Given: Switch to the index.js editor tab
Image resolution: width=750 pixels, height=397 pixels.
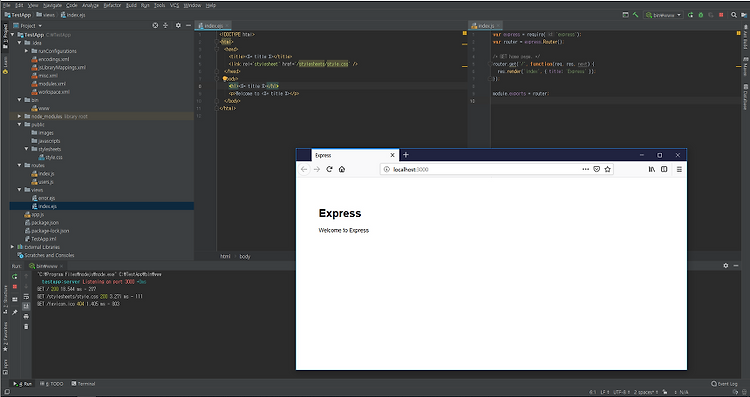Looking at the screenshot, I should tap(486, 26).
